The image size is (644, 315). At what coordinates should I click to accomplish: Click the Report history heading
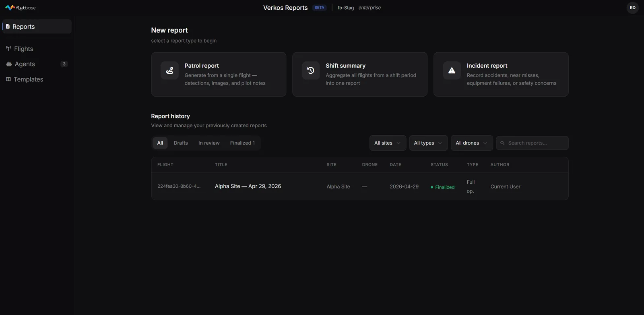(171, 116)
